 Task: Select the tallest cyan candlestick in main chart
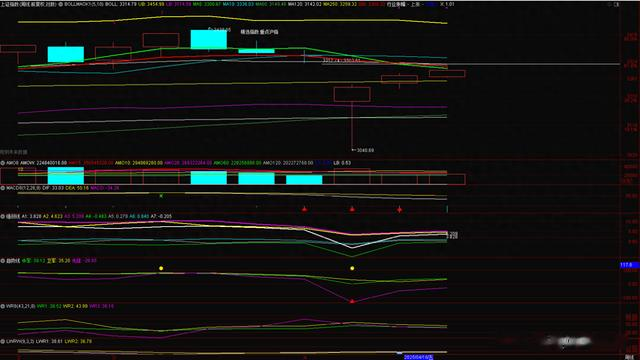(x=209, y=40)
